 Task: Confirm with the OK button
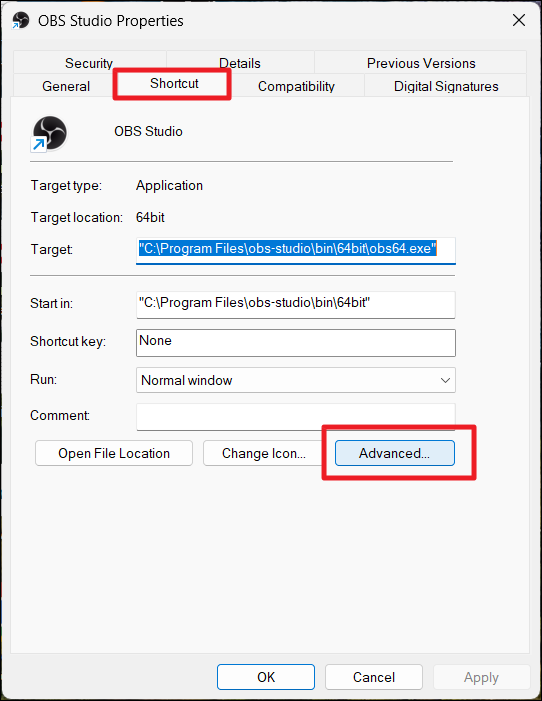[x=266, y=677]
